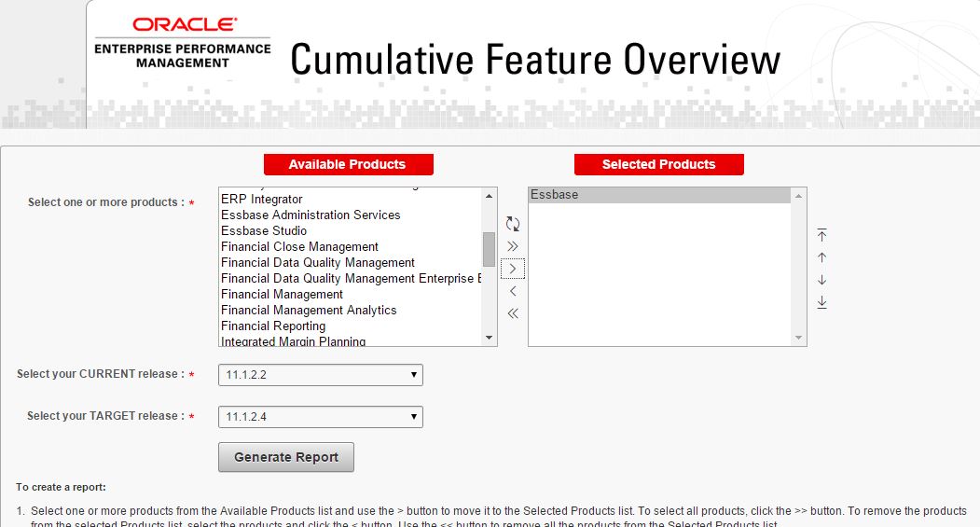
Task: Click the reset/refresh products icon
Action: pos(513,224)
